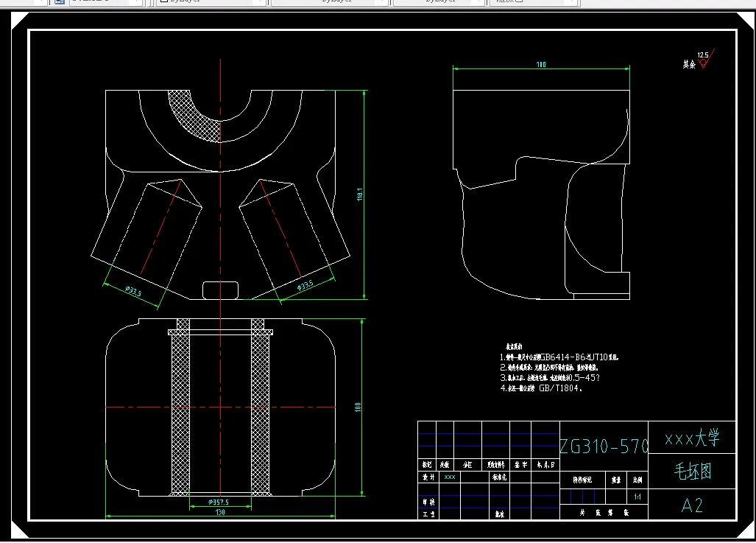Screen dimensions: 756x543
Task: Click the 12.5 surface roughness value
Action: click(703, 55)
